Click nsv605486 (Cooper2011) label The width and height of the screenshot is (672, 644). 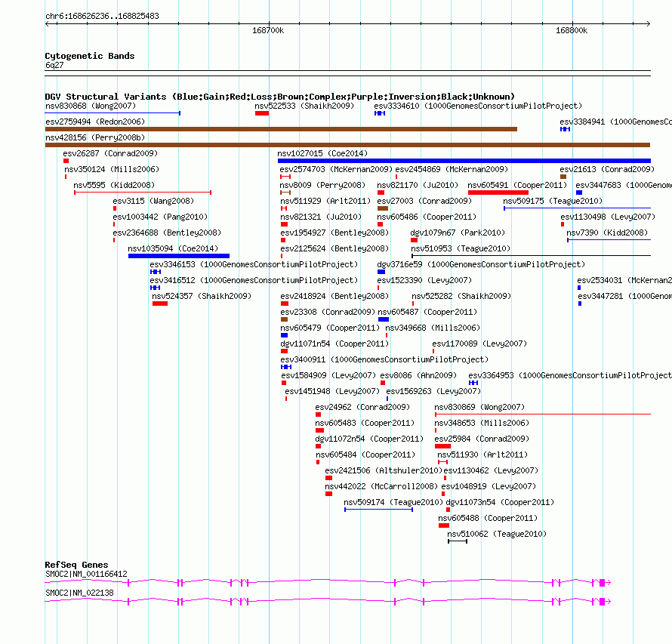(427, 217)
